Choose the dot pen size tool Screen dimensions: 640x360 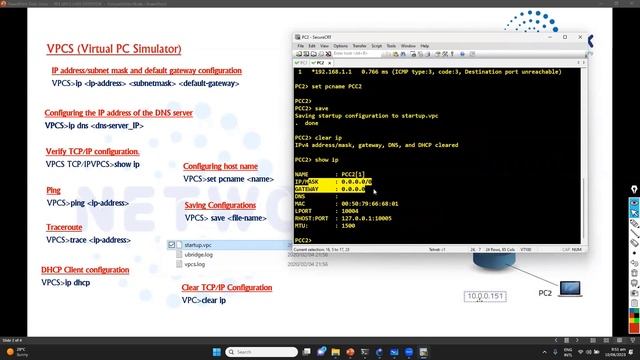[x=634, y=253]
